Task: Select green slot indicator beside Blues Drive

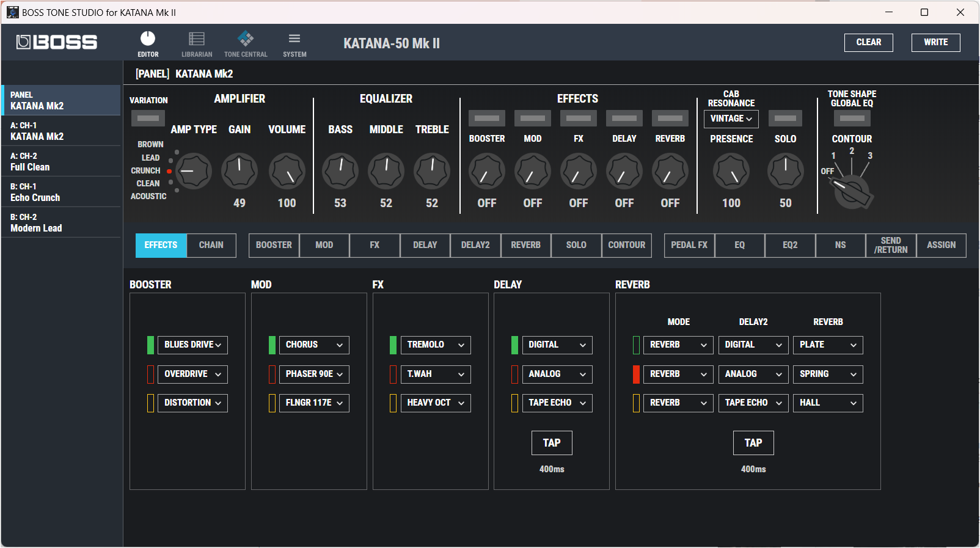Action: 150,345
